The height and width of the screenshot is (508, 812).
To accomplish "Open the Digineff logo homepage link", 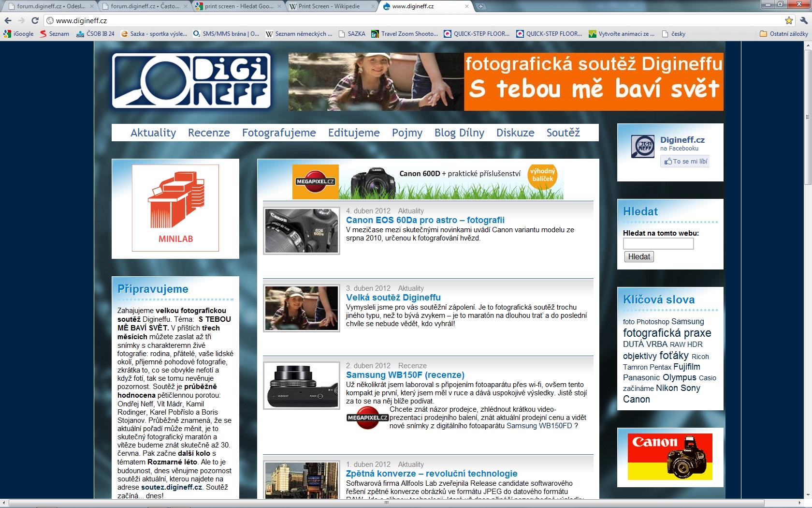I will pyautogui.click(x=191, y=81).
